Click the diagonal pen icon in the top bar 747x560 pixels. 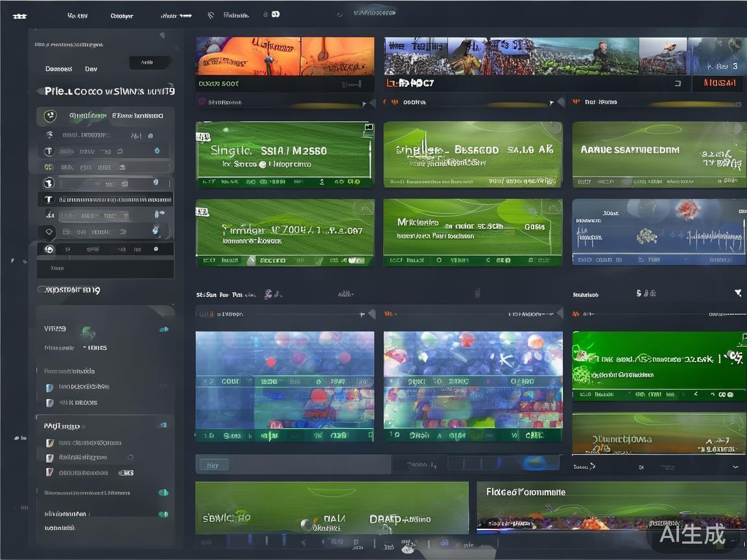pyautogui.click(x=211, y=15)
